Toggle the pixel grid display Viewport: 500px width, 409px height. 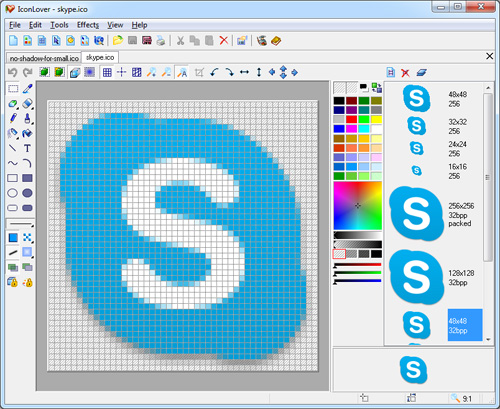click(107, 72)
